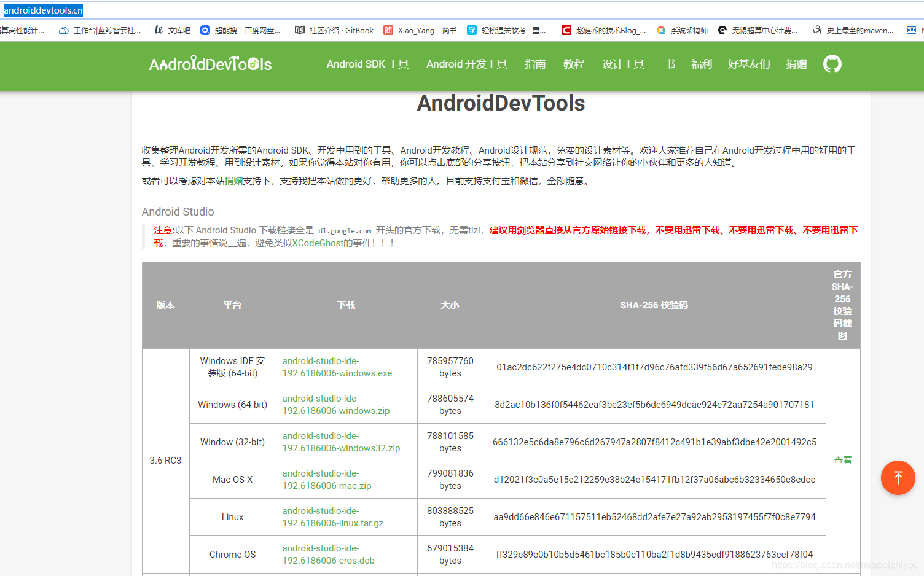Download android-studio-ide-192.6186006-windows.zip

coord(336,405)
